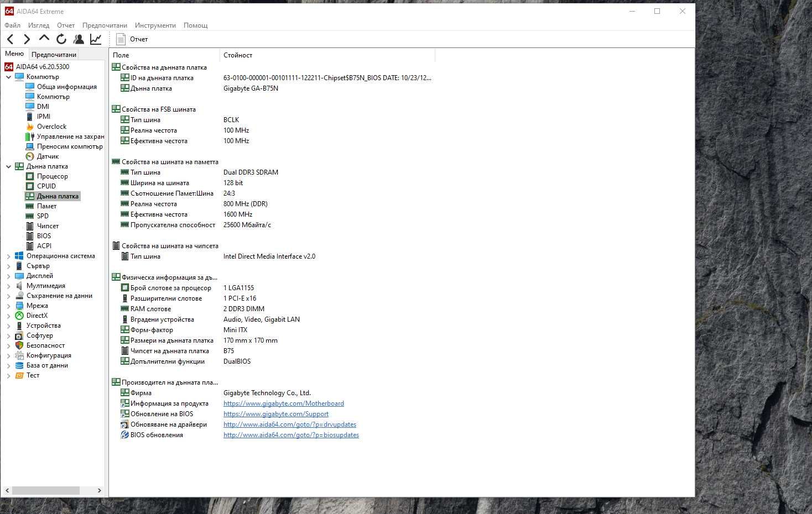Click the База от данни database icon
The image size is (812, 514).
point(19,365)
